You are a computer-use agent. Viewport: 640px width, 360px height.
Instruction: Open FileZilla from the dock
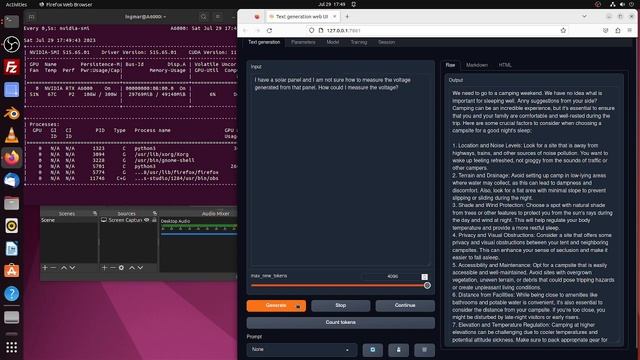[x=11, y=67]
